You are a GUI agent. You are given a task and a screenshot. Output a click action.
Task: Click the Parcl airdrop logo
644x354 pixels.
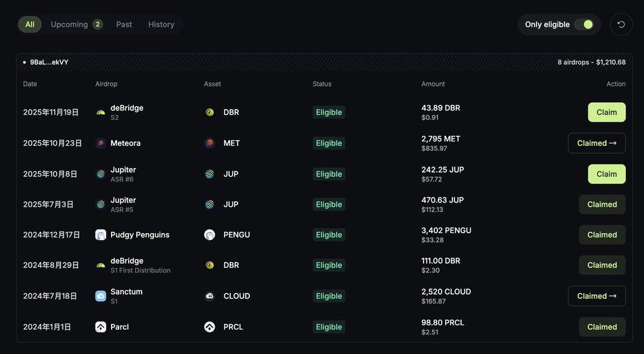100,327
